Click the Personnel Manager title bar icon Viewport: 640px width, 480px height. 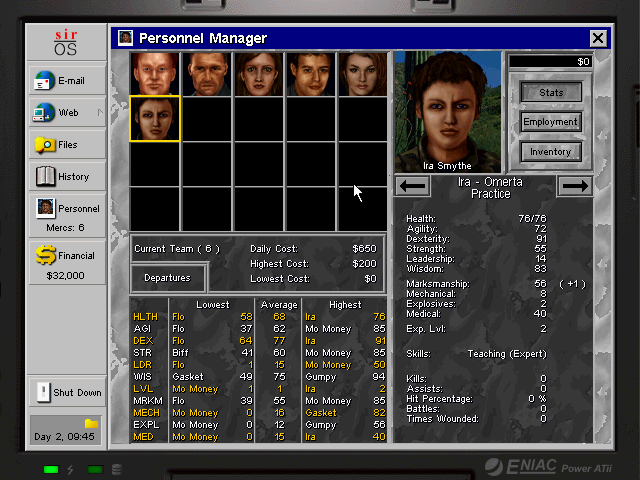point(125,38)
